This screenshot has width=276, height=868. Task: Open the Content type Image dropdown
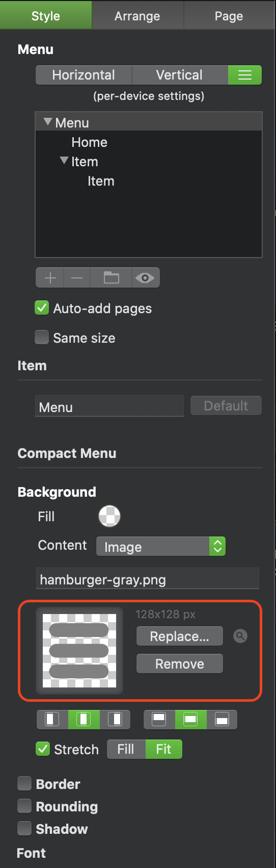(161, 547)
